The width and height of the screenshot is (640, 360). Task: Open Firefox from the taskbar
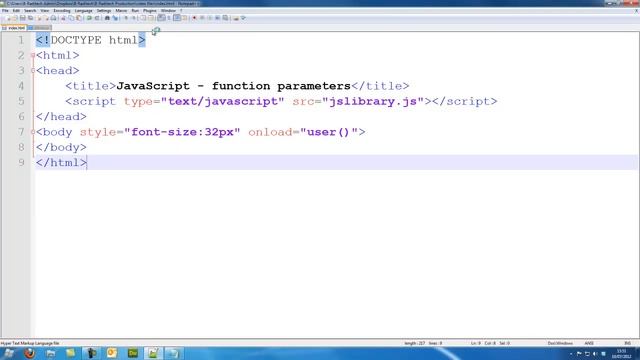30,353
